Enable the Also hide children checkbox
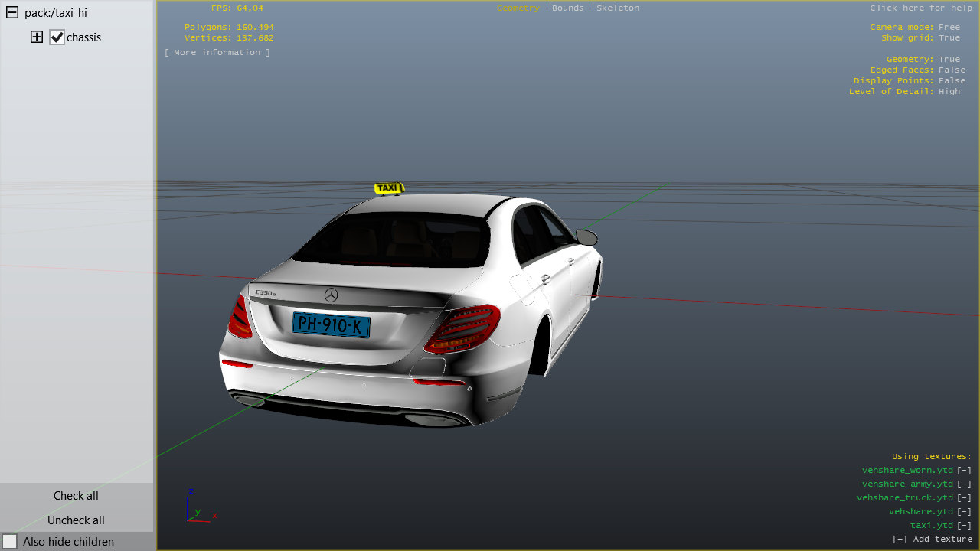This screenshot has height=551, width=980. (x=10, y=542)
